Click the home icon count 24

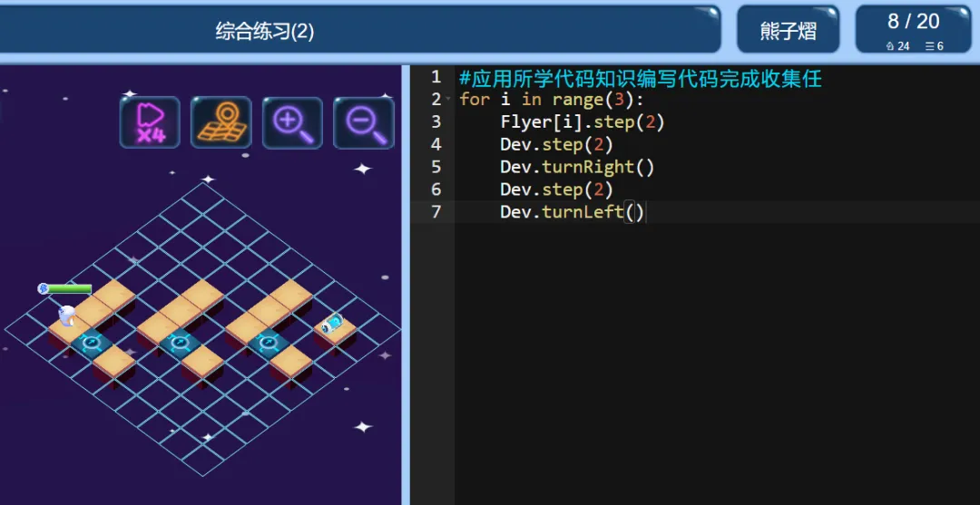tap(897, 45)
